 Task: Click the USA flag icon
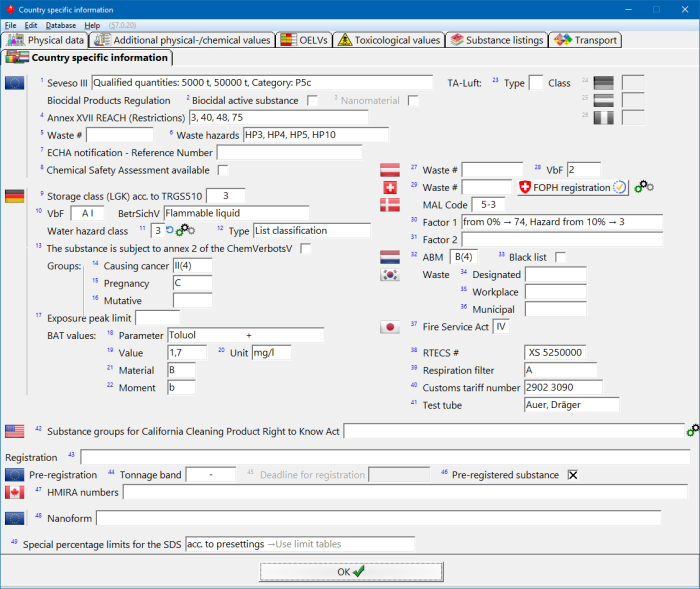click(15, 431)
